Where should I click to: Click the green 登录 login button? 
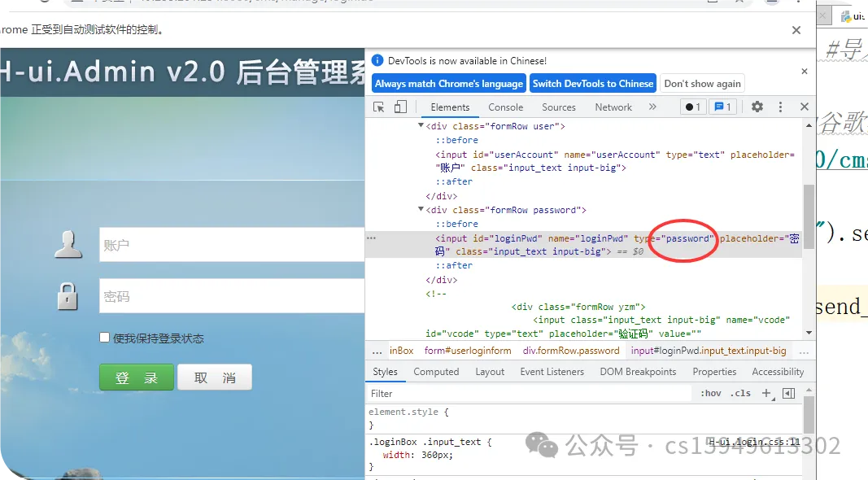pos(136,377)
